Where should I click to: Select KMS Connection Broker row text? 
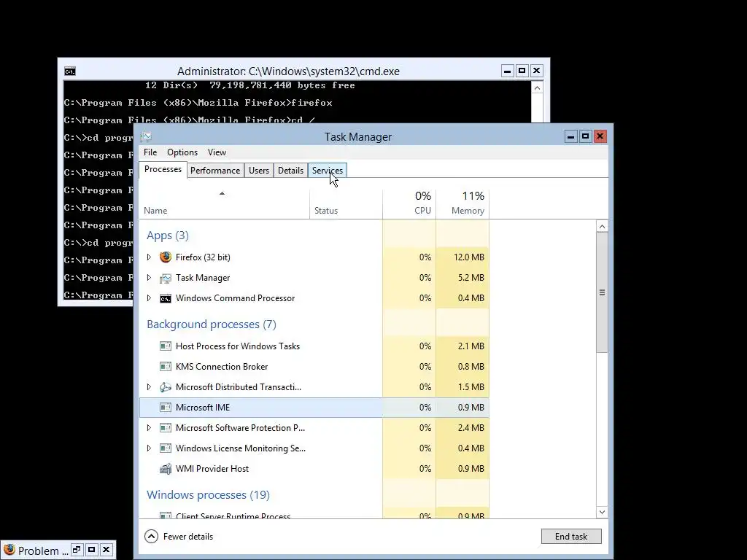click(x=222, y=367)
